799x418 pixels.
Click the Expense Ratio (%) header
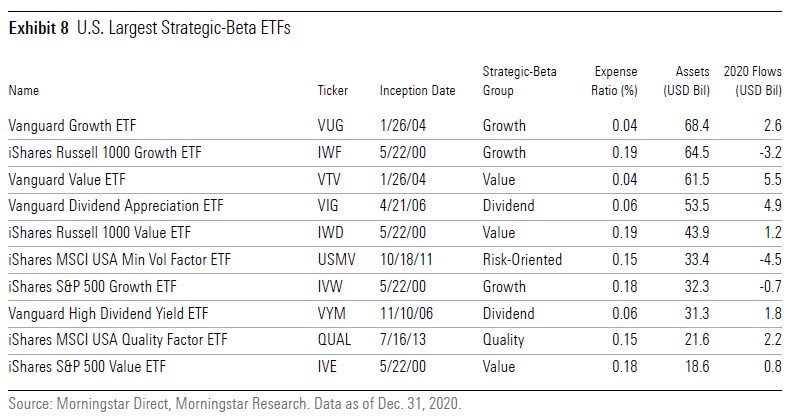coord(615,81)
